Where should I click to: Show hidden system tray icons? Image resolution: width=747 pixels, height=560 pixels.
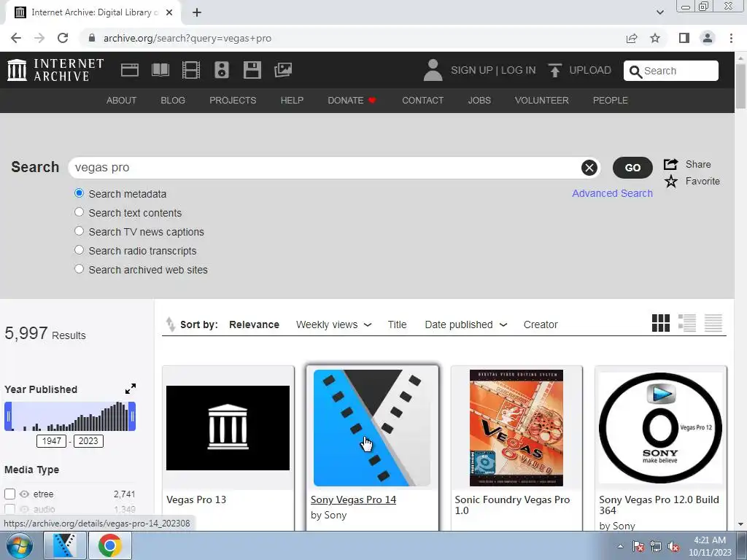tap(620, 546)
